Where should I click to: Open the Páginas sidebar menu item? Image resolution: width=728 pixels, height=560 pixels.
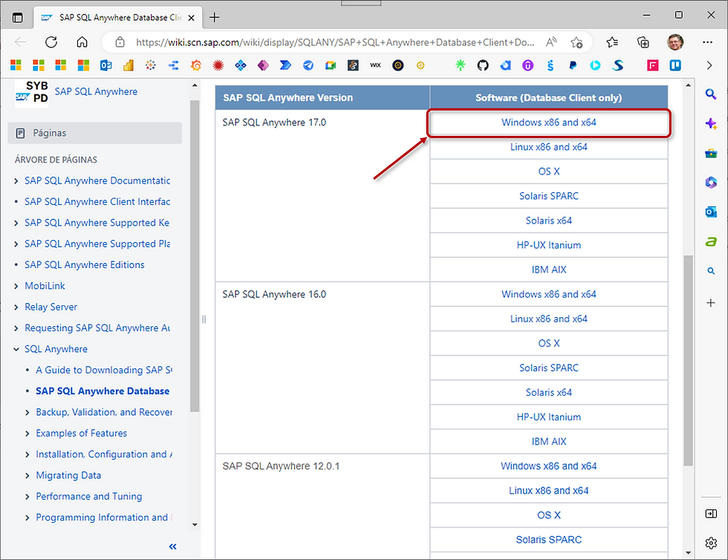tap(95, 133)
